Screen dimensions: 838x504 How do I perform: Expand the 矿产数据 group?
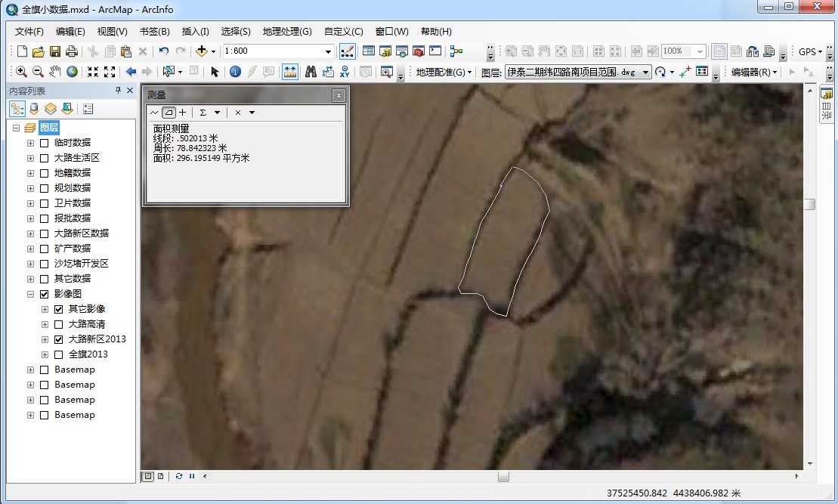click(30, 249)
